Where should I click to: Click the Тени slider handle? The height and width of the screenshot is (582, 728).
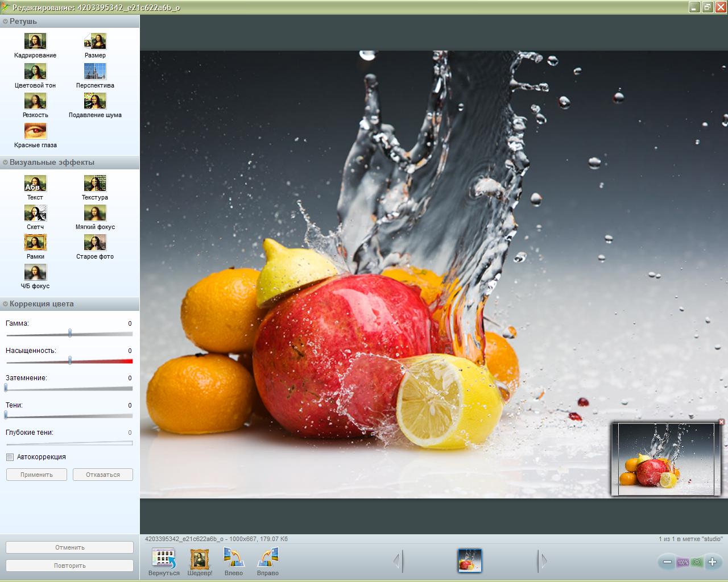6,415
